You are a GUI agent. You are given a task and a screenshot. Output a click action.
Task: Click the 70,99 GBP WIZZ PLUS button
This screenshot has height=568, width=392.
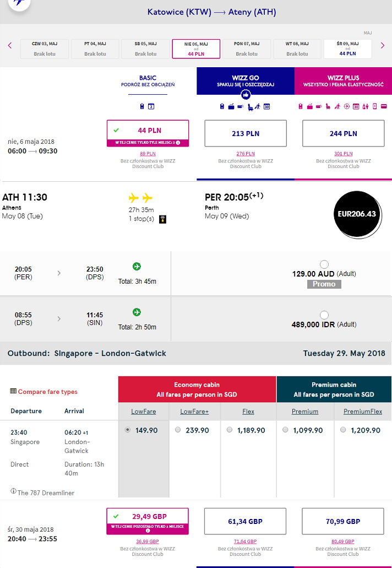343,521
